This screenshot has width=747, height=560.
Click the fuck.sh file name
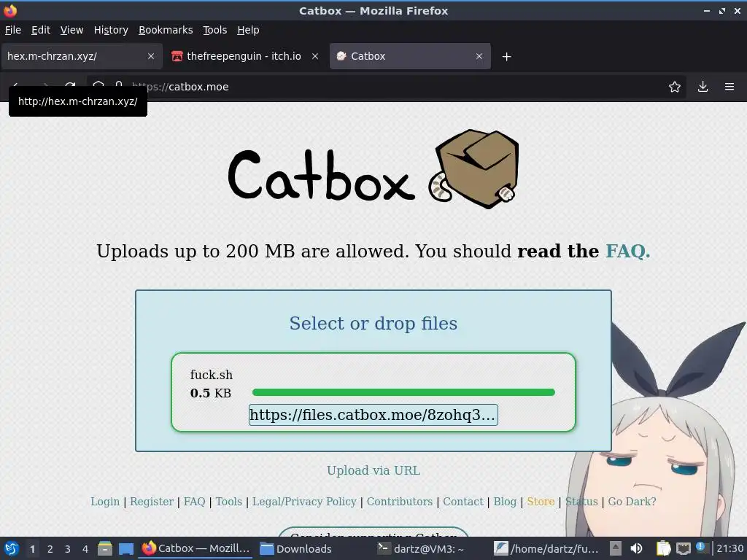(x=211, y=375)
